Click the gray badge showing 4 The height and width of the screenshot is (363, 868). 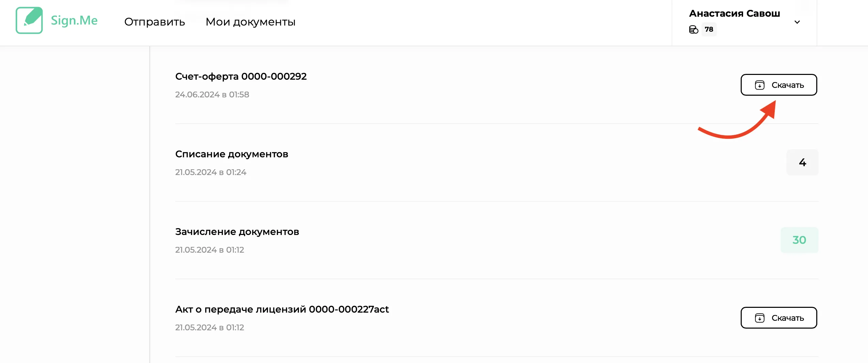(x=802, y=162)
